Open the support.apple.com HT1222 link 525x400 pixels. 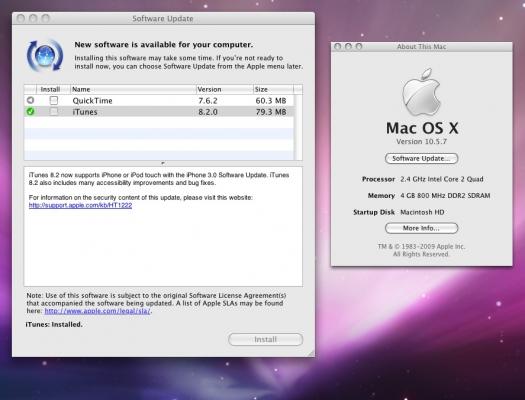(80, 205)
